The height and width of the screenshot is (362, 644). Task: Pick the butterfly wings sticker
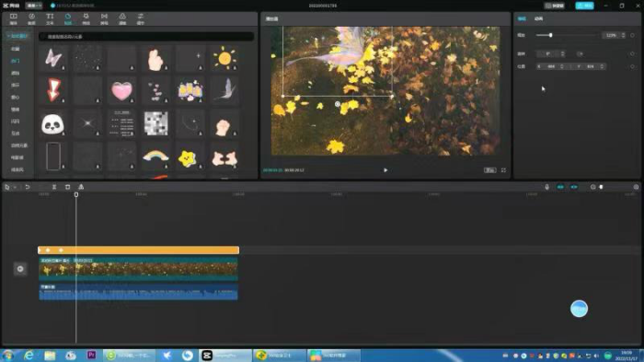pyautogui.click(x=53, y=58)
